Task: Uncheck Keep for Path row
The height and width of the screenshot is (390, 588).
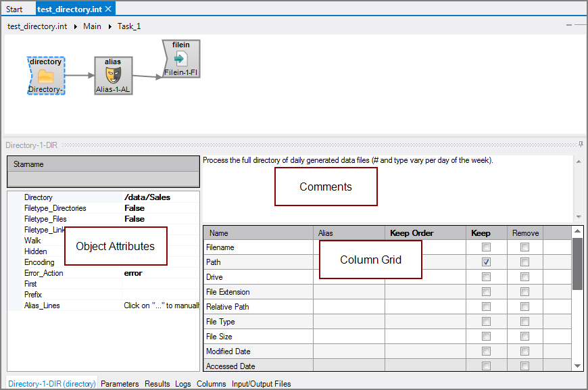Action: [486, 262]
